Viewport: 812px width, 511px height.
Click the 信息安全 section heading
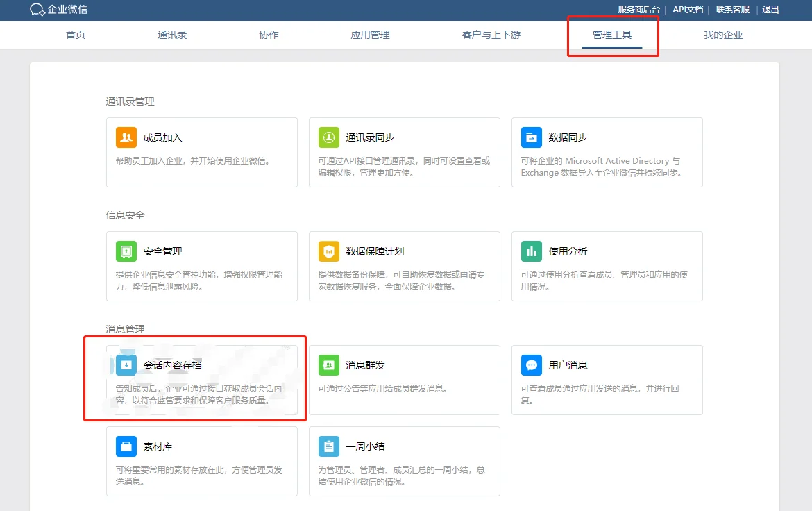[x=126, y=215]
